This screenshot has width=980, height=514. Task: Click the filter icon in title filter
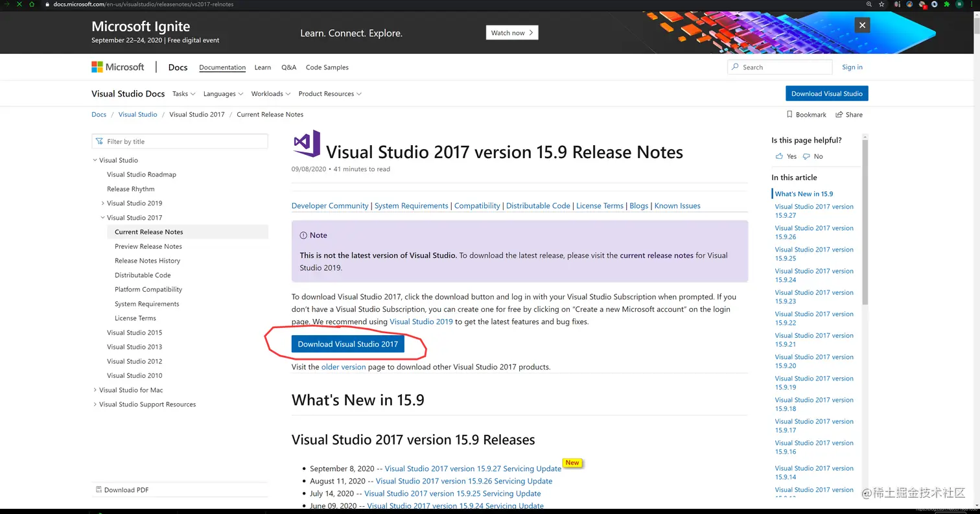coord(99,141)
